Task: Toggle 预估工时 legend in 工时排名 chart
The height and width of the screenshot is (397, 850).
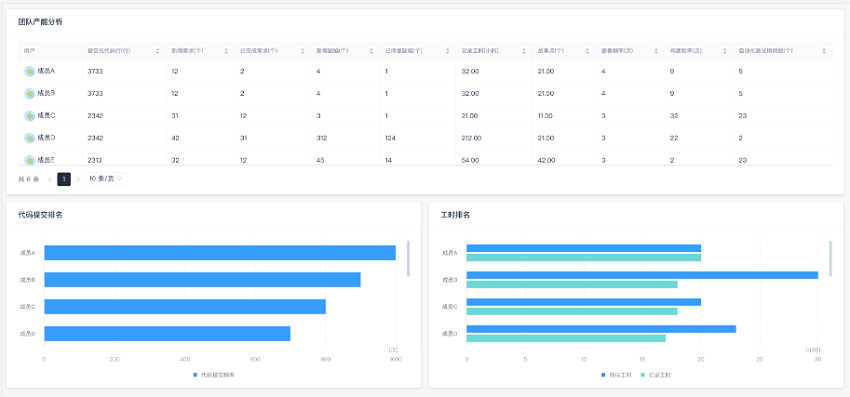Action: [x=617, y=375]
